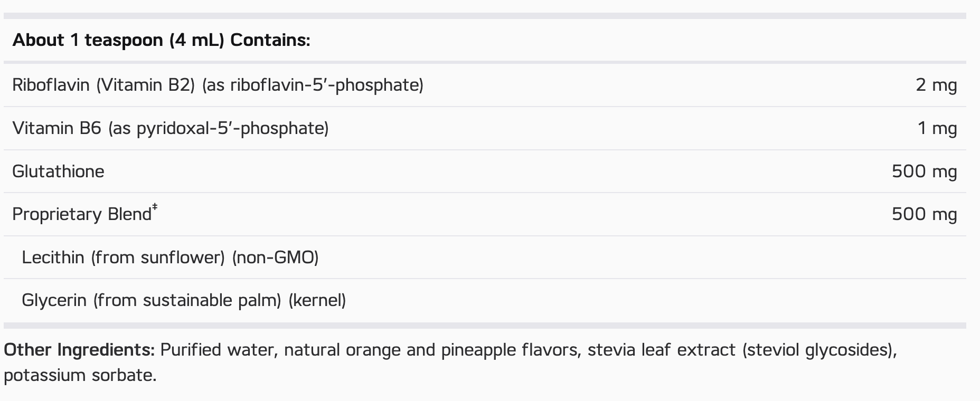Select the Vitamin B6 pyridoxal-5'-phosphate row
The image size is (980, 401).
[x=485, y=128]
